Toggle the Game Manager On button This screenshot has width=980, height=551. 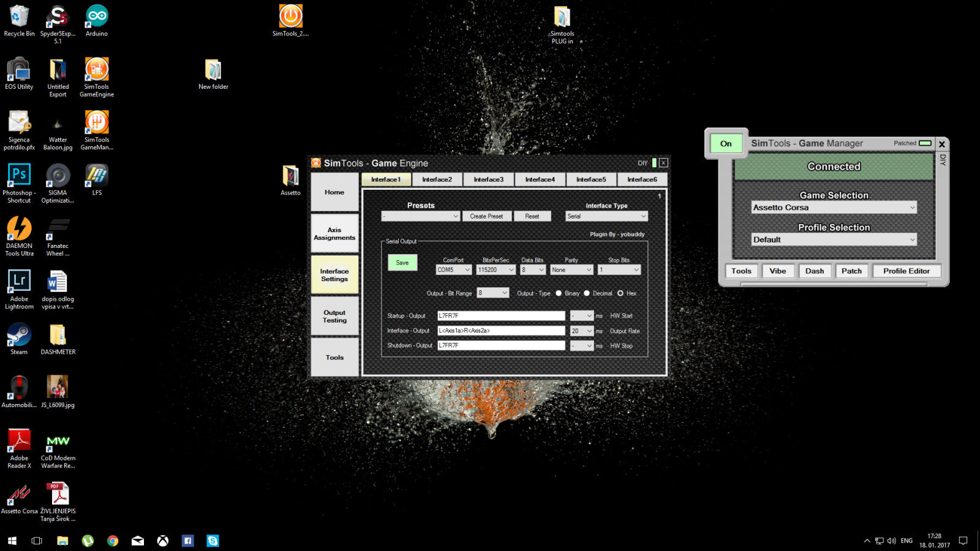(726, 143)
